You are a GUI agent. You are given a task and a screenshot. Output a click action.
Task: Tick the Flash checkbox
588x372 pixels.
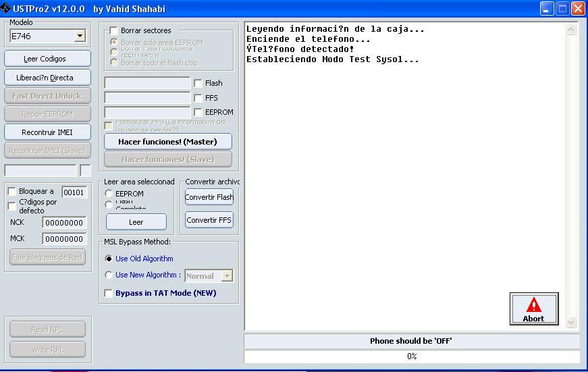pos(198,83)
